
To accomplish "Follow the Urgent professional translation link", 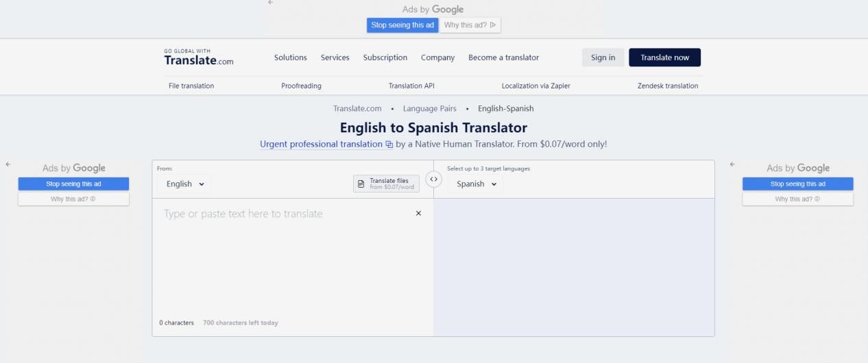I will coord(326,144).
